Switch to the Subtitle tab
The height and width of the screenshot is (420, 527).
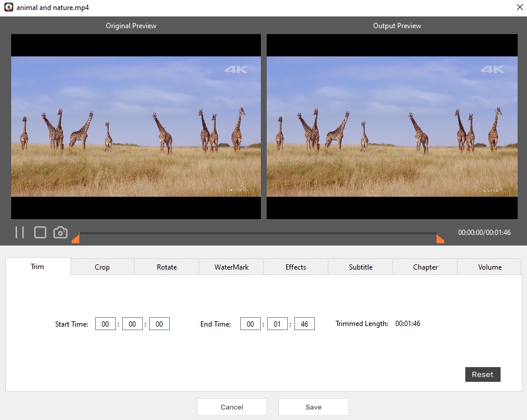pyautogui.click(x=360, y=267)
